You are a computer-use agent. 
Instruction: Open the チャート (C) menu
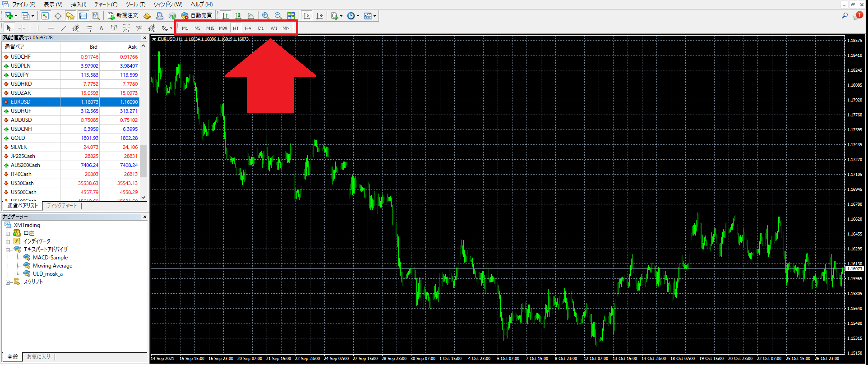click(x=106, y=5)
